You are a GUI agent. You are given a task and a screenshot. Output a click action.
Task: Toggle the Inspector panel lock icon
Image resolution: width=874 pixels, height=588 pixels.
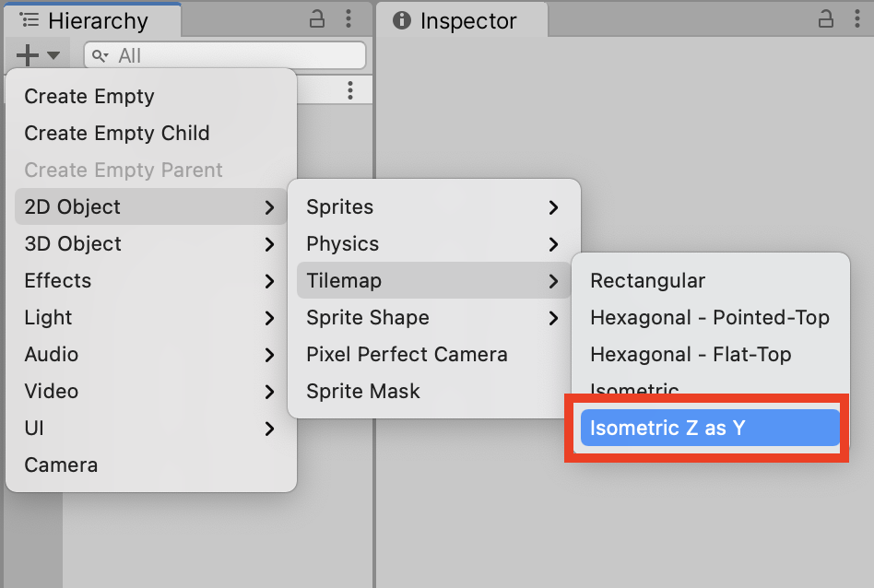pos(826,19)
